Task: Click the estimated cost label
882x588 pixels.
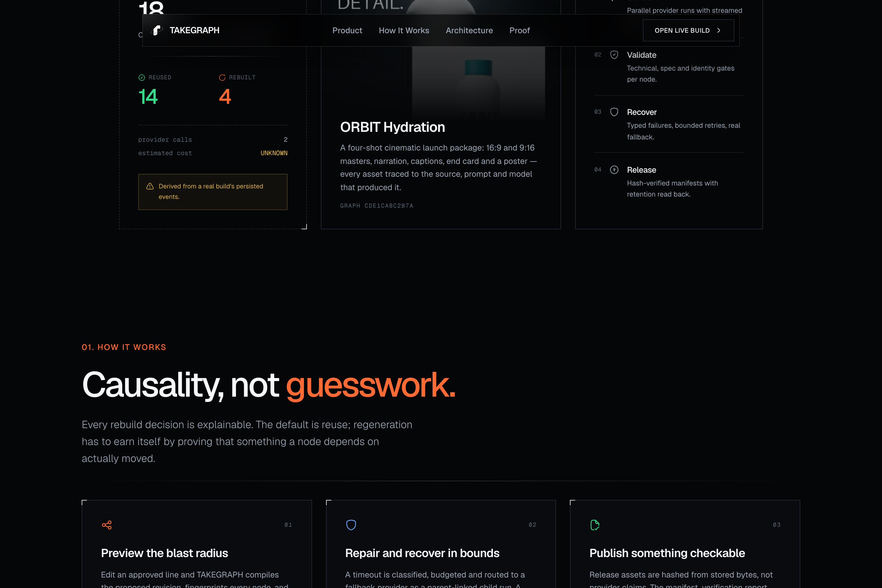Action: click(x=165, y=153)
